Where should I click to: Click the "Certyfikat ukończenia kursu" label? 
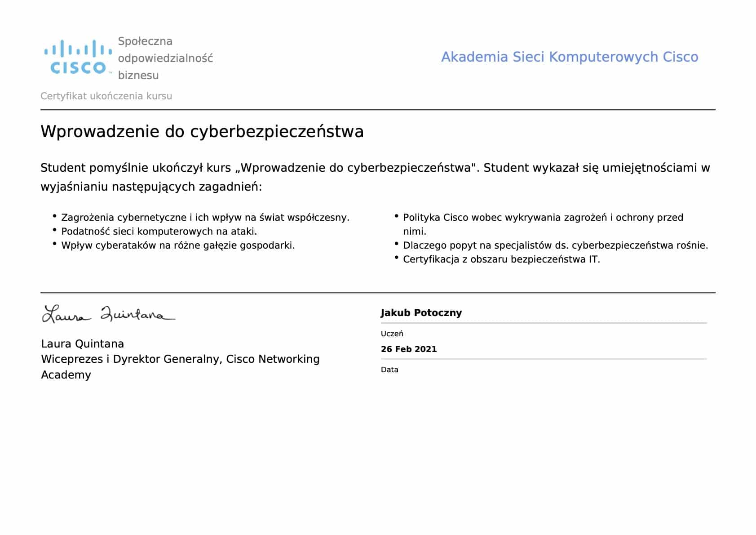pos(106,96)
